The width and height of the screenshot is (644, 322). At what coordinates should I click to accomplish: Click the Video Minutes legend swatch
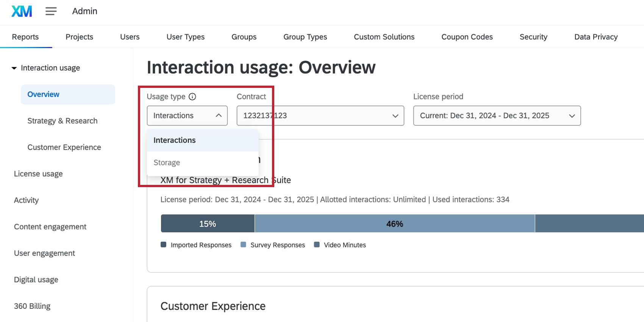pyautogui.click(x=317, y=245)
